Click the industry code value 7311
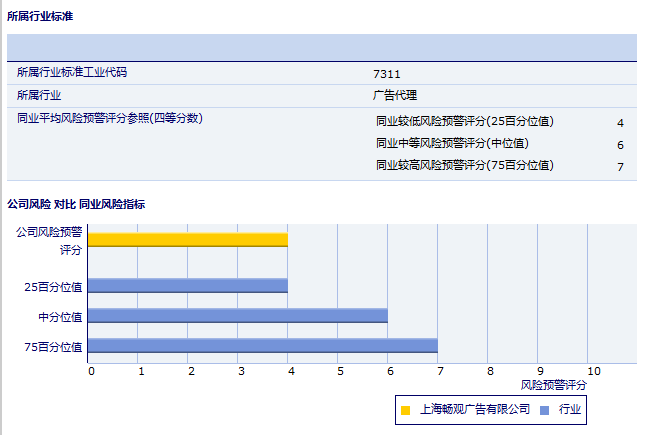652x435 pixels. (387, 74)
